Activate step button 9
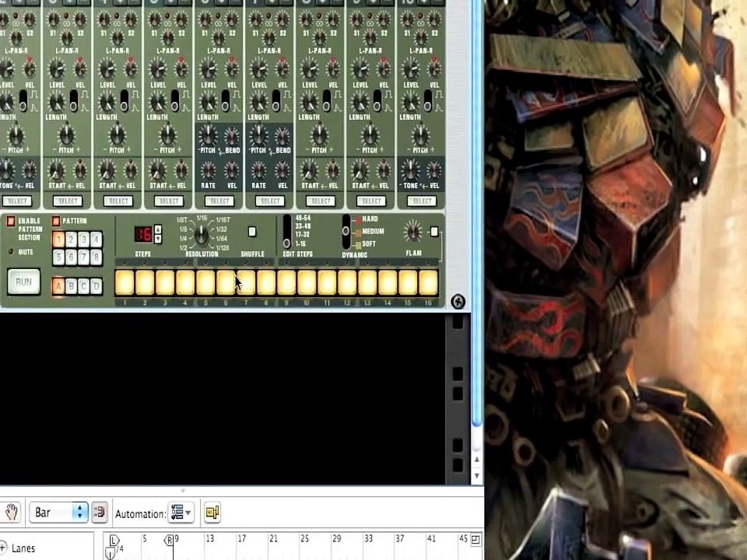The width and height of the screenshot is (747, 560). point(286,282)
